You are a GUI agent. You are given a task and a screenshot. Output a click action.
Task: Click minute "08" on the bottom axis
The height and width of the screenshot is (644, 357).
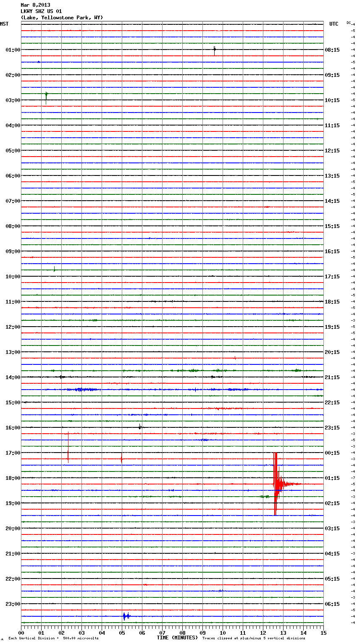coord(182,633)
